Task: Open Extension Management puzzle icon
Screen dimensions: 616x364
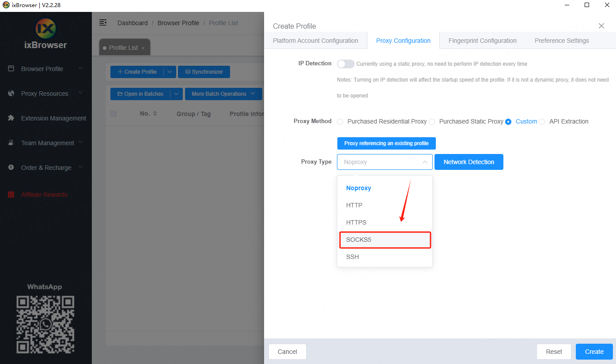Action: point(11,118)
